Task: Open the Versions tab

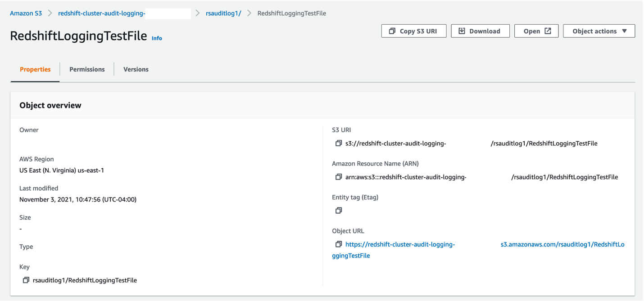Action: click(x=136, y=69)
